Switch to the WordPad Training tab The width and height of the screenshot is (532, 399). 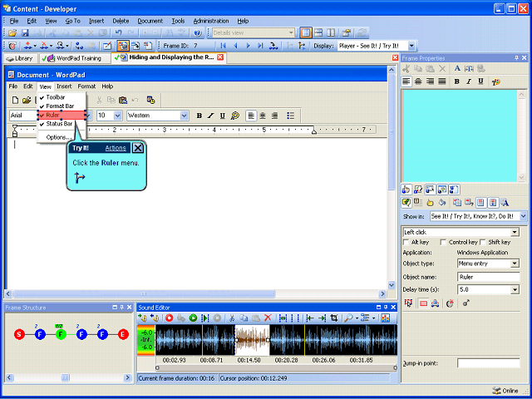click(x=75, y=58)
